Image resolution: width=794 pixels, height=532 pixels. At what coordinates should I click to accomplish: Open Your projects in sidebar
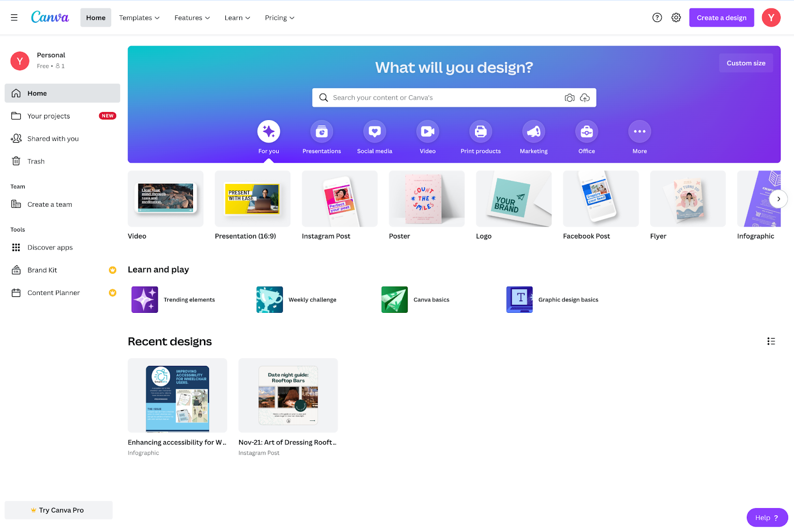(x=63, y=116)
